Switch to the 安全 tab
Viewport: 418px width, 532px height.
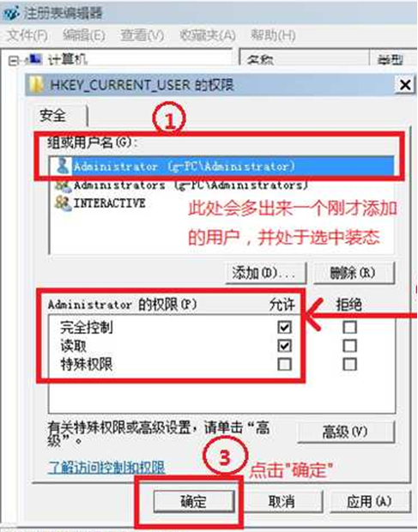tap(53, 115)
